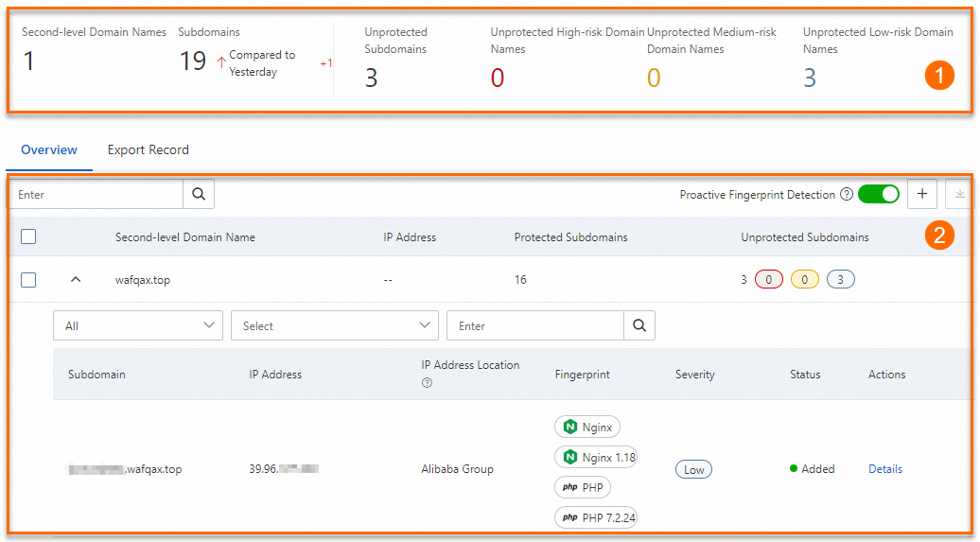Check the select-all header checkbox

(x=28, y=236)
